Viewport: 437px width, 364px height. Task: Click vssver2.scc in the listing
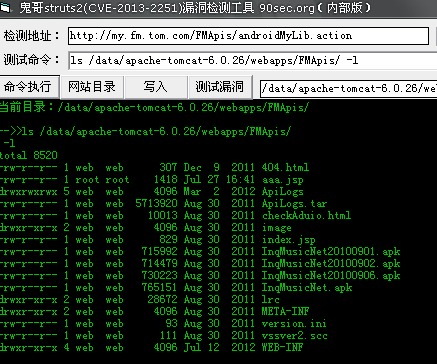(294, 336)
